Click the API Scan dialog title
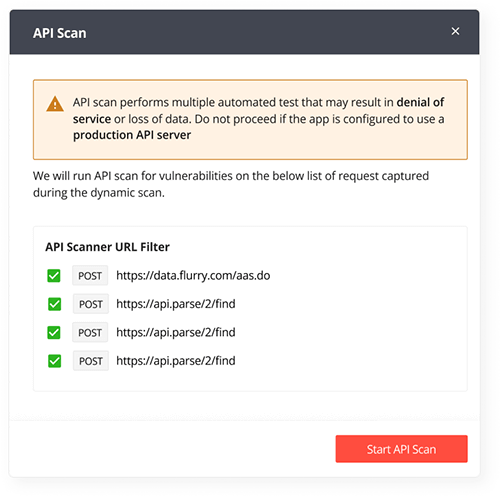 pos(60,33)
